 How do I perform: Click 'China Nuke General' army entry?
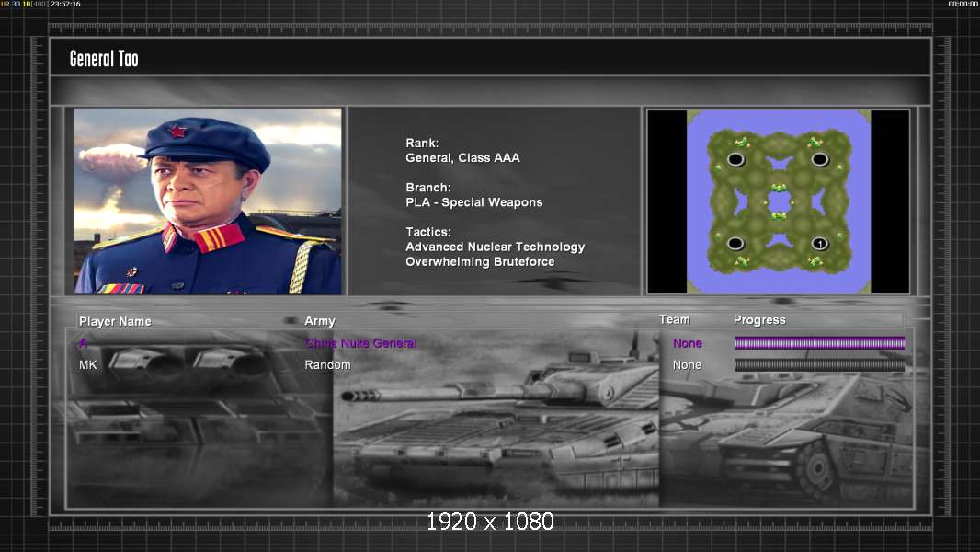(x=360, y=343)
